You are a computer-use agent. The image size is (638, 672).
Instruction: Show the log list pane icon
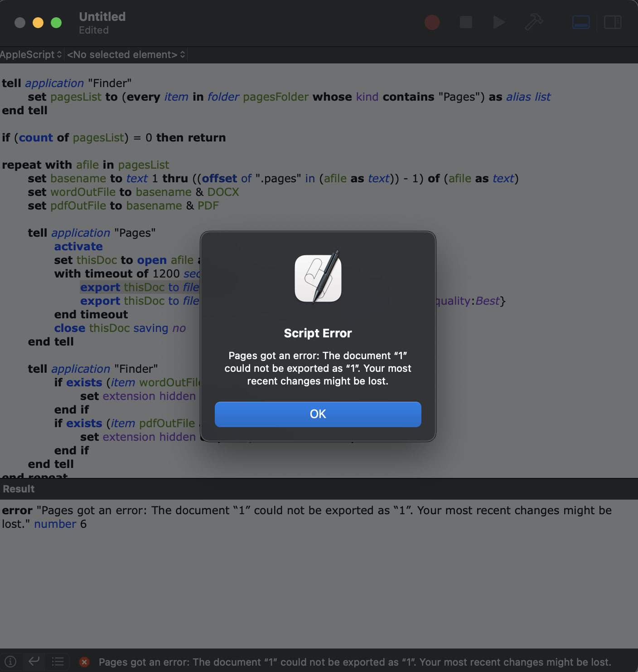(58, 662)
